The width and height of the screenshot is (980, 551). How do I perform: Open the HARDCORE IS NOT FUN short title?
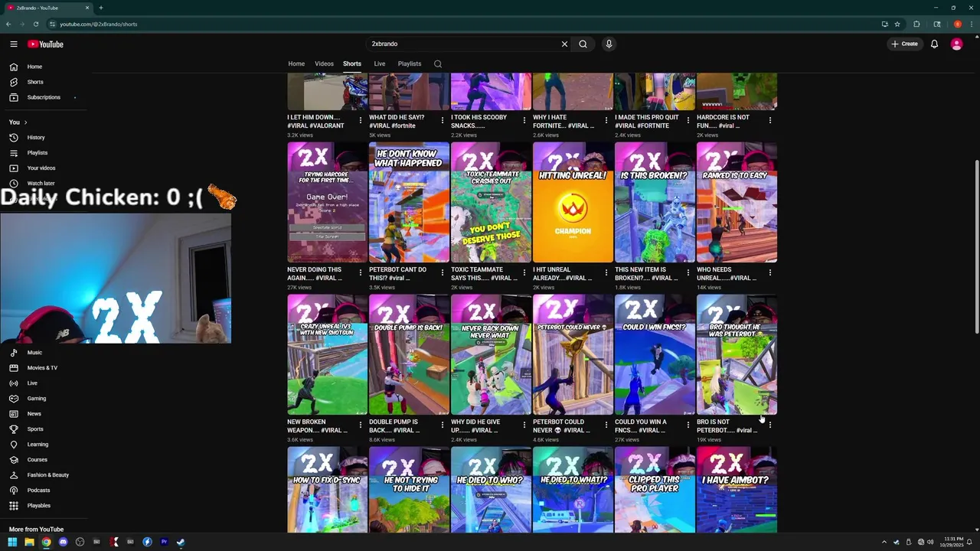(723, 122)
